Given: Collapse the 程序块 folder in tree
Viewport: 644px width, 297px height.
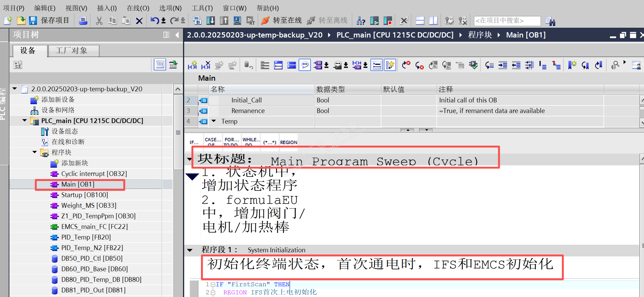Looking at the screenshot, I should click(35, 152).
